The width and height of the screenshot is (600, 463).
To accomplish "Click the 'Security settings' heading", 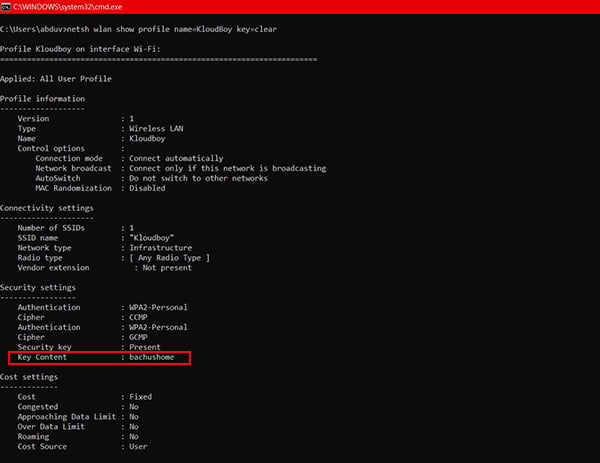I will pos(38,288).
